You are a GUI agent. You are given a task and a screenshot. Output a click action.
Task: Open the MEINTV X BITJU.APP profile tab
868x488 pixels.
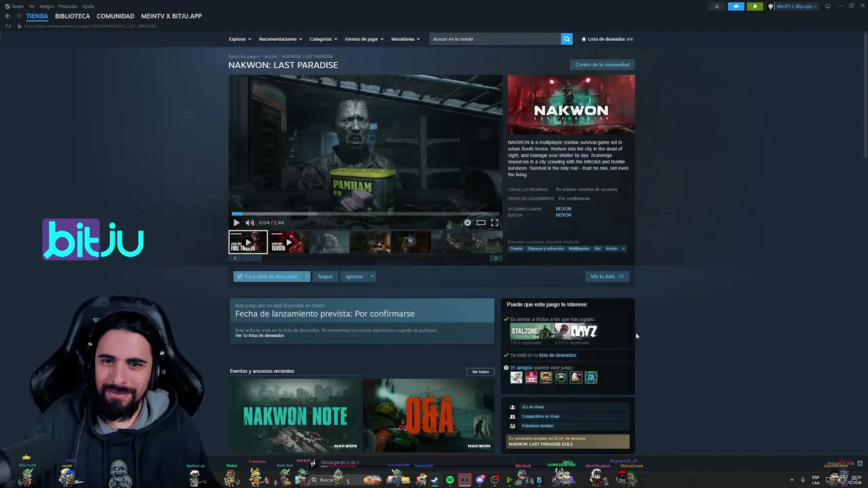[x=172, y=16]
